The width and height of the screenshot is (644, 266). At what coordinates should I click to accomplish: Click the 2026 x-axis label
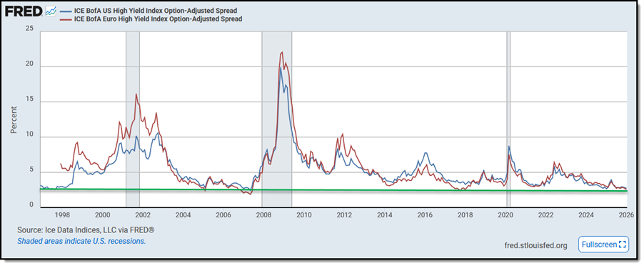[x=625, y=215]
